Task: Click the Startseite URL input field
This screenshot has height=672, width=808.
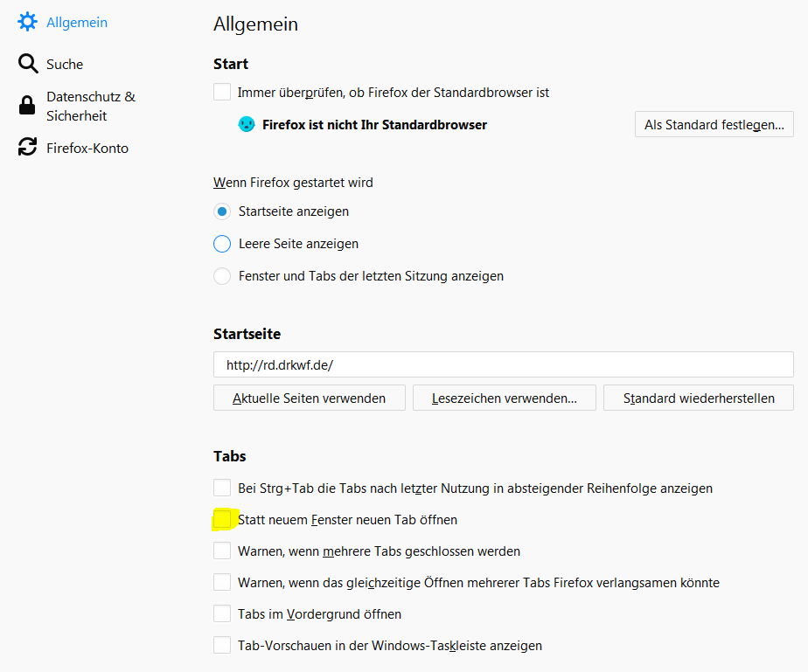Action: point(503,364)
